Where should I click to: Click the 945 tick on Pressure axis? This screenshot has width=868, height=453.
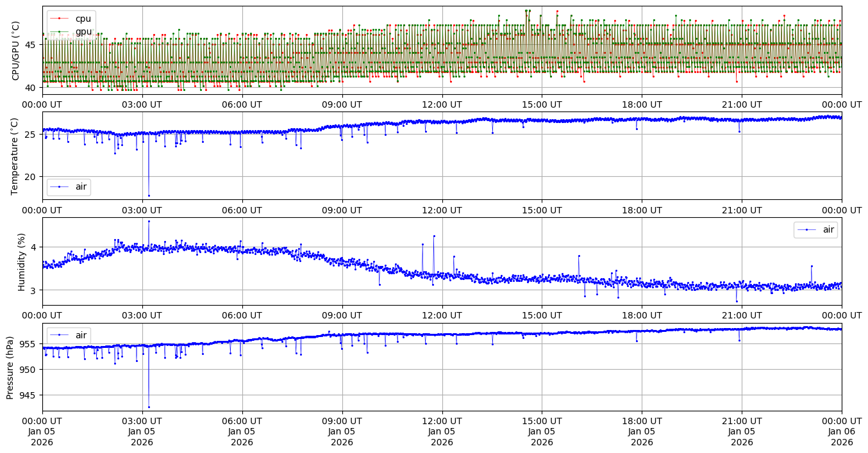[x=30, y=395]
